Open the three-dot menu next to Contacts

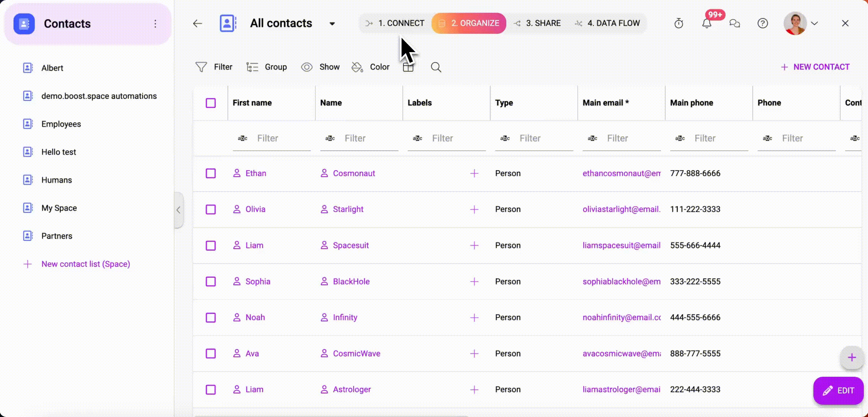pyautogui.click(x=155, y=24)
